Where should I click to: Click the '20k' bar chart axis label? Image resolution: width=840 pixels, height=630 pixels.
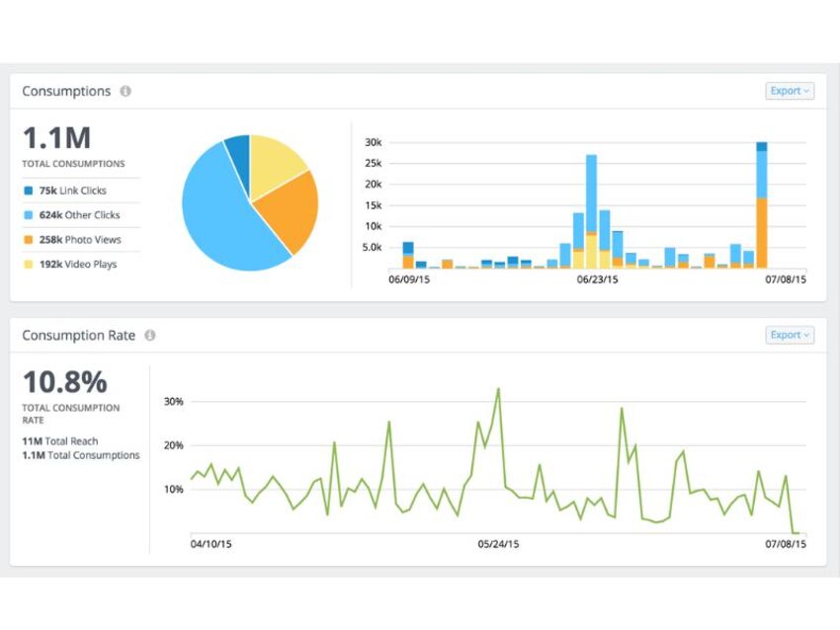pyautogui.click(x=374, y=184)
